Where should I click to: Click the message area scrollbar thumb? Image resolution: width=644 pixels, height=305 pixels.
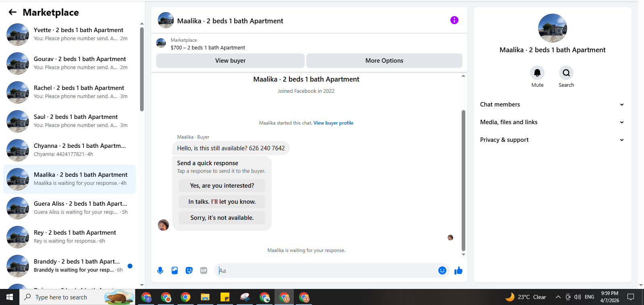pyautogui.click(x=463, y=180)
